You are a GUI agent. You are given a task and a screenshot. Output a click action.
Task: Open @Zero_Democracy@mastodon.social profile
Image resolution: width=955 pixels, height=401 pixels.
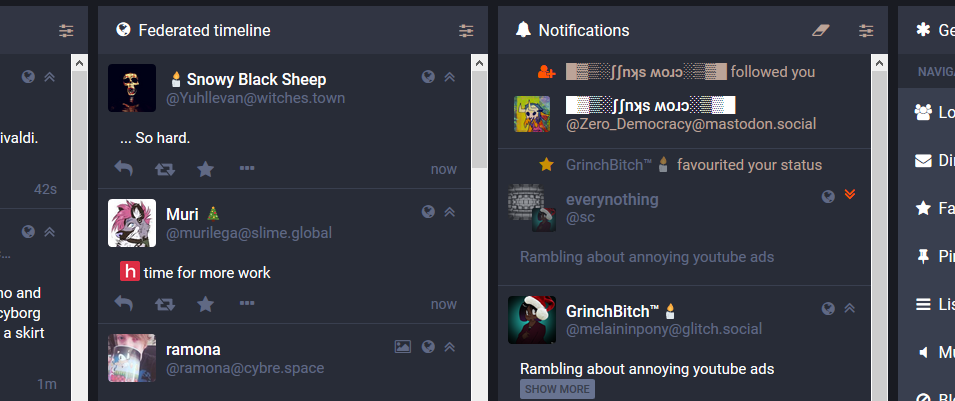pyautogui.click(x=691, y=124)
